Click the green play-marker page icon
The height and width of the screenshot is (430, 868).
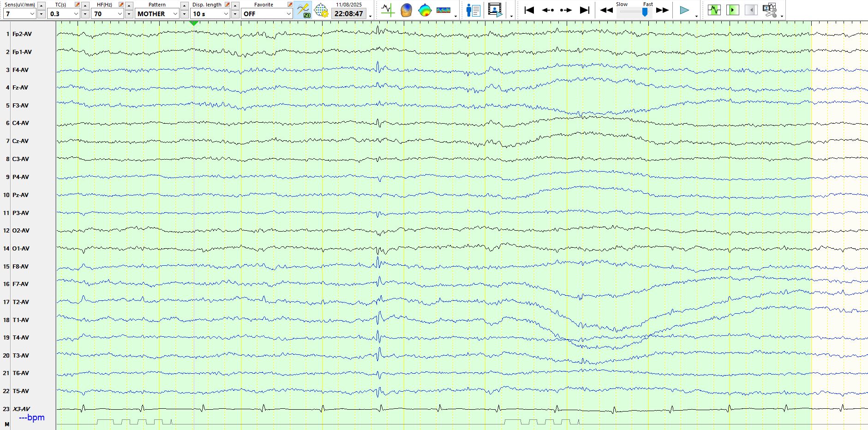(x=733, y=10)
